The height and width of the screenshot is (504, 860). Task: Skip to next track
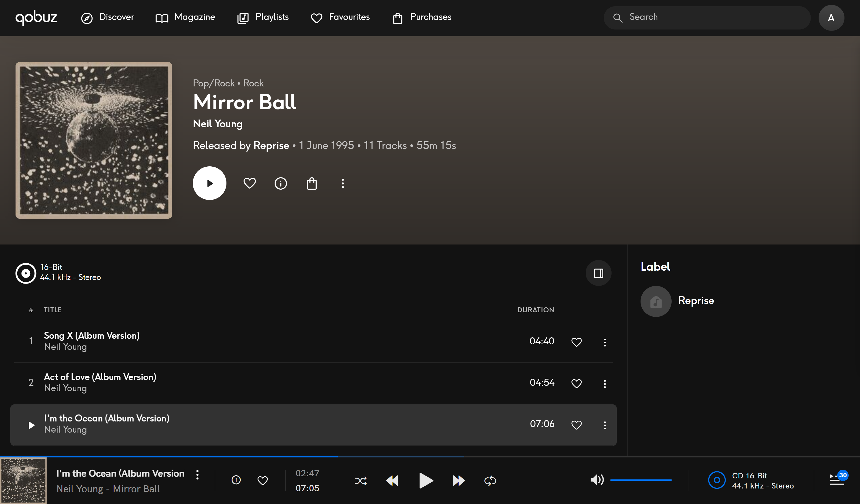click(x=459, y=481)
